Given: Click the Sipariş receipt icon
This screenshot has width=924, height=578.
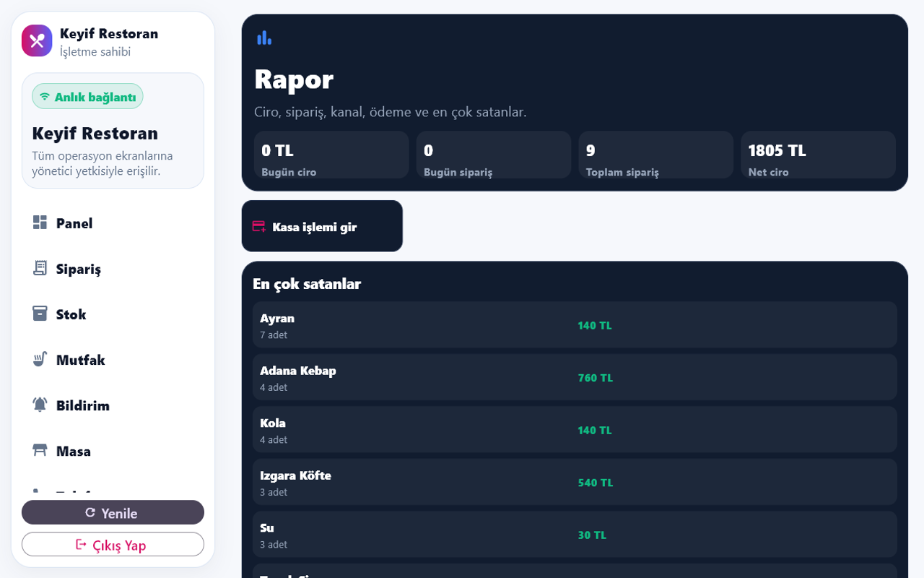Looking at the screenshot, I should pyautogui.click(x=40, y=268).
